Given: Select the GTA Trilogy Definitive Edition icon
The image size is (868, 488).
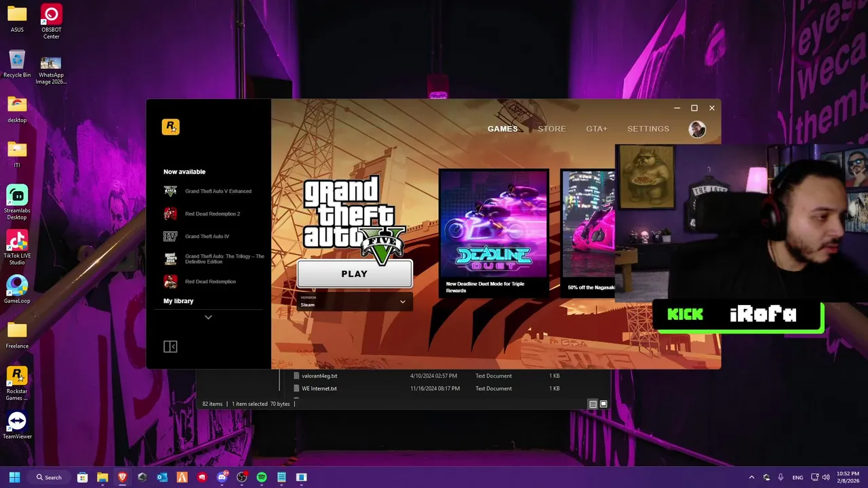Looking at the screenshot, I should pyautogui.click(x=170, y=259).
